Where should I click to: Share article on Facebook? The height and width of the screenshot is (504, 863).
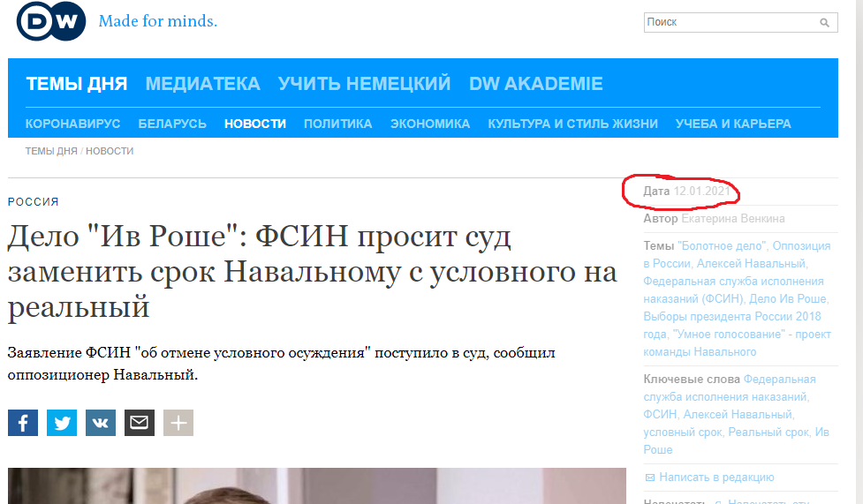(23, 423)
